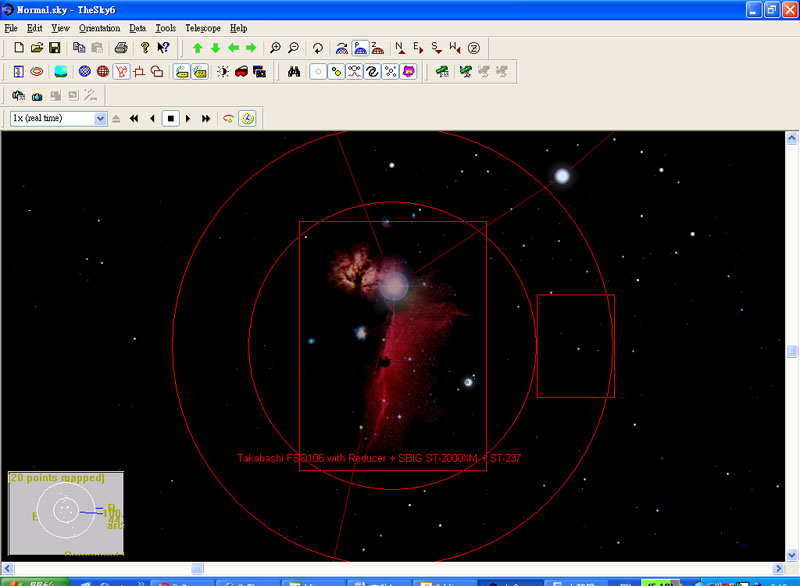Click the Open file folder icon
Screen dimensions: 800x586
pyautogui.click(x=37, y=48)
